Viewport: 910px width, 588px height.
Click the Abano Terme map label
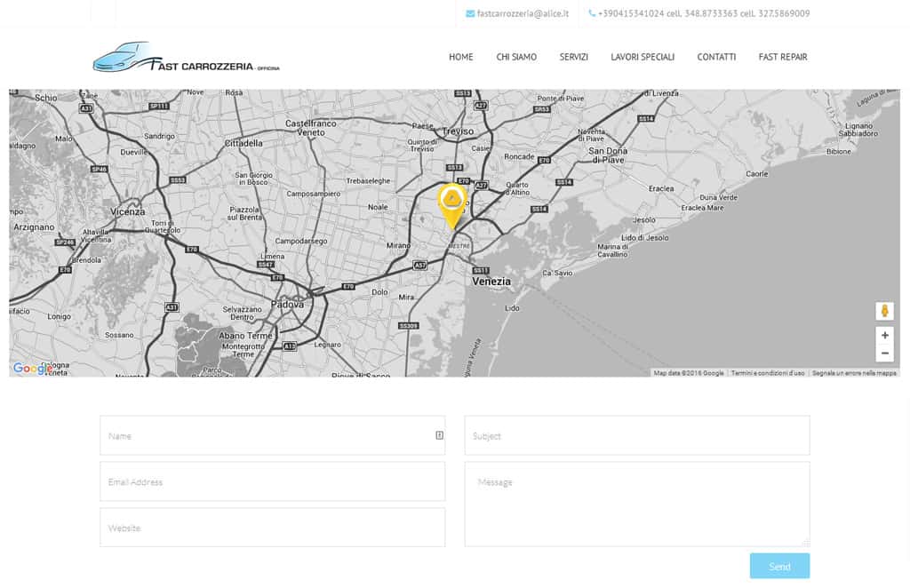point(245,336)
